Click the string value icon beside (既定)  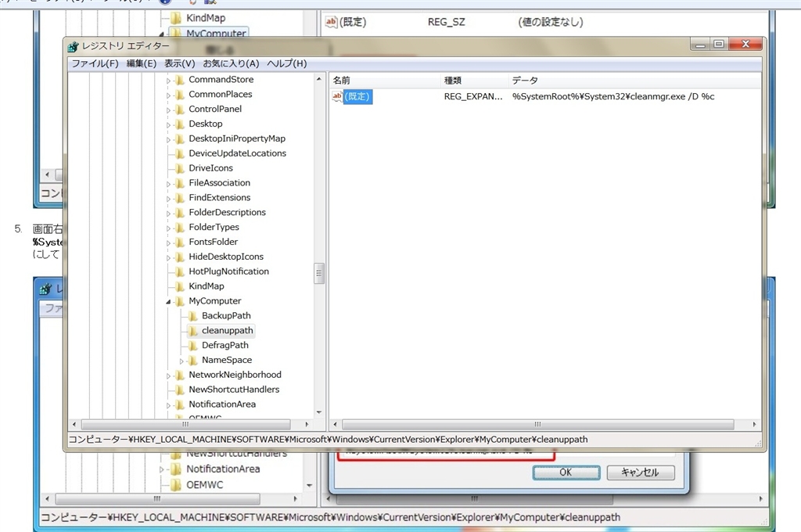click(337, 96)
